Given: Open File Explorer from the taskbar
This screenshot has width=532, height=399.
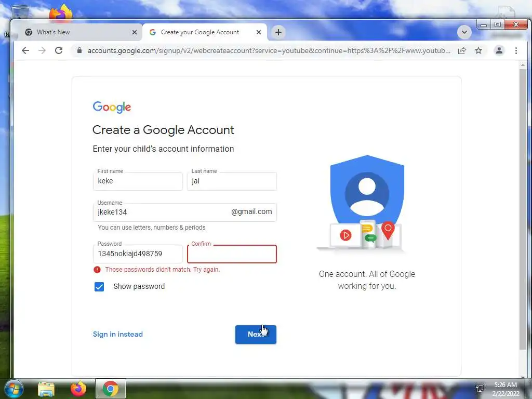Looking at the screenshot, I should click(x=46, y=389).
